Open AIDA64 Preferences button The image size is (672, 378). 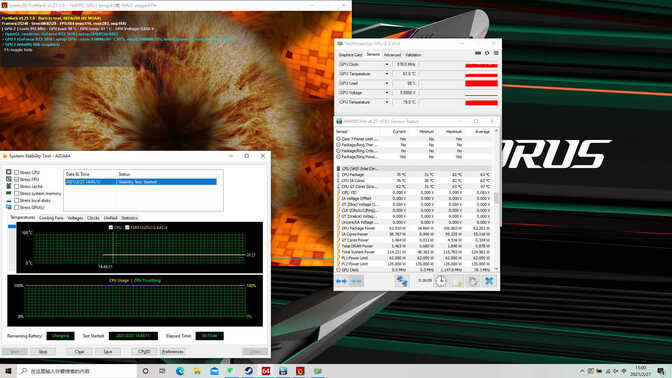click(x=173, y=351)
